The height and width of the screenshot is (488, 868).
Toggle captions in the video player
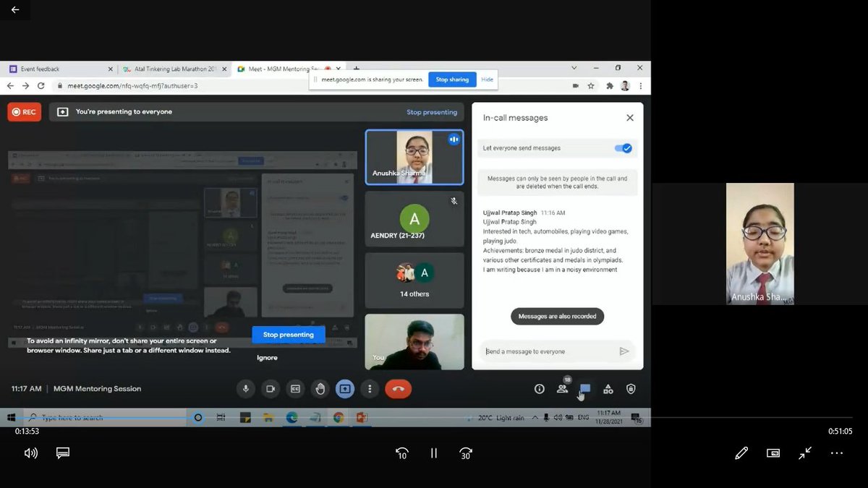[63, 453]
